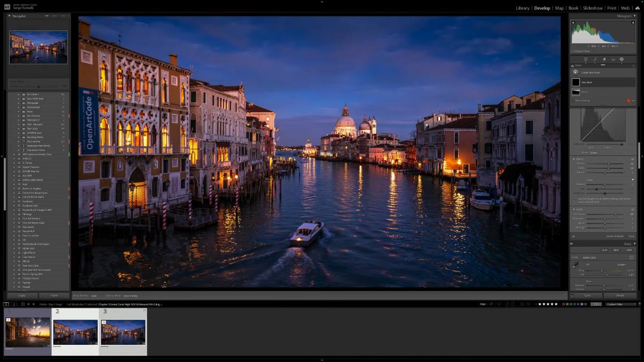Screen dimensions: 644x362
Task: Switch to the Library module
Action: (x=522, y=8)
